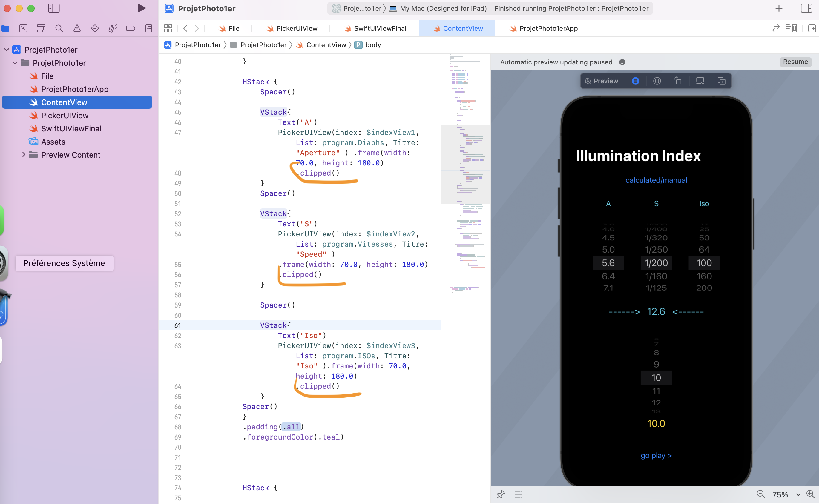Pin the preview with the pin icon
Viewport: 819px width, 504px height.
click(501, 494)
